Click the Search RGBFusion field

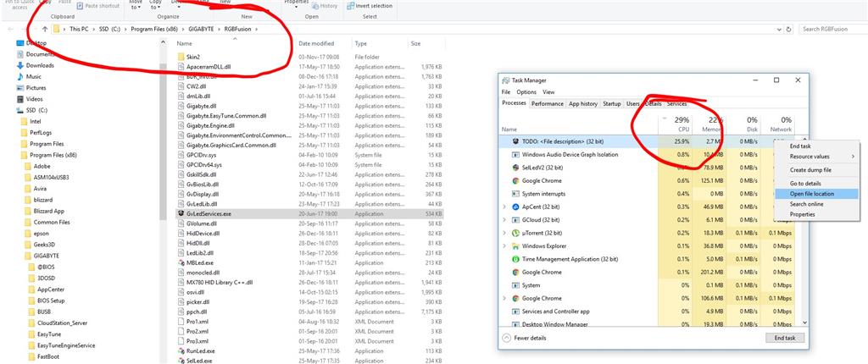click(832, 30)
